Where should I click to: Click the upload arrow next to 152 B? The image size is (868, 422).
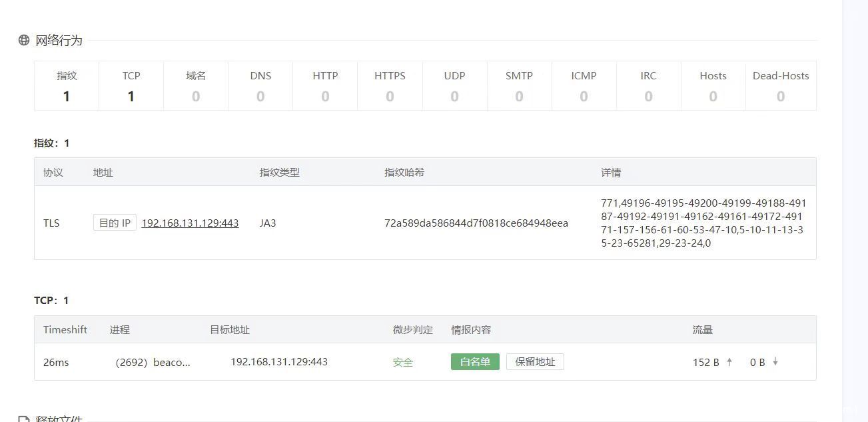729,362
